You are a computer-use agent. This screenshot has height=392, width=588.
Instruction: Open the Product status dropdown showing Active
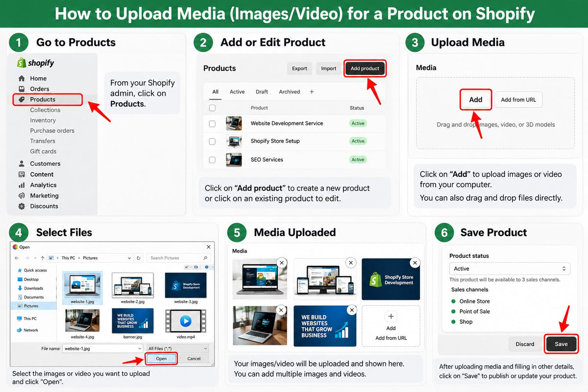pos(510,269)
